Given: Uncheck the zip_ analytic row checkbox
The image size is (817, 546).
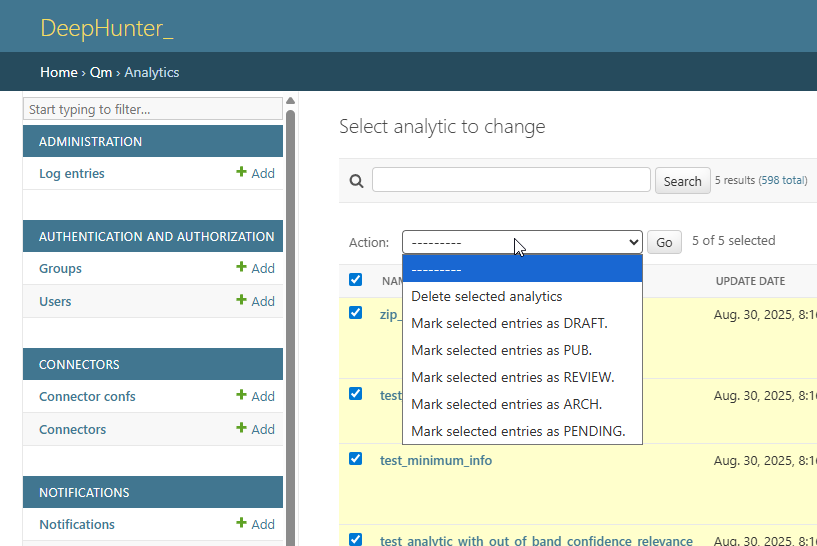Looking at the screenshot, I should 355,313.
